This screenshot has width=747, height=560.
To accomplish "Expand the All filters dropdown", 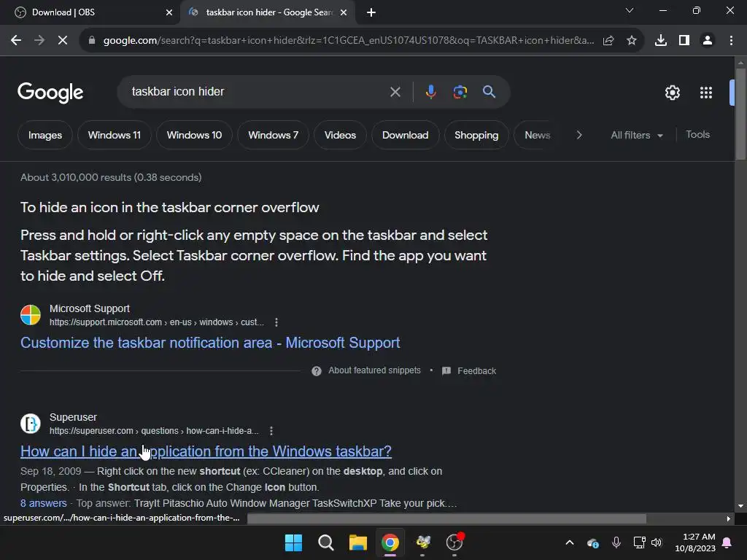I will pos(636,135).
